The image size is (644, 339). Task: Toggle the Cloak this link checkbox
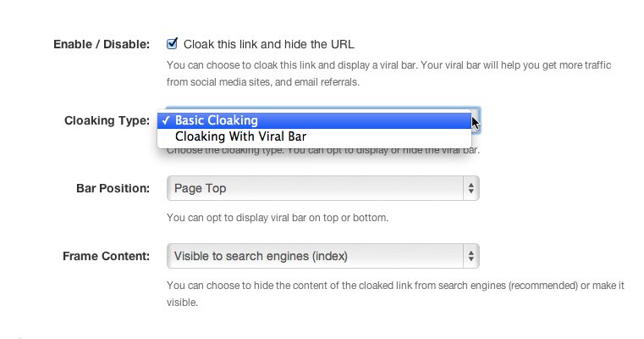point(172,43)
